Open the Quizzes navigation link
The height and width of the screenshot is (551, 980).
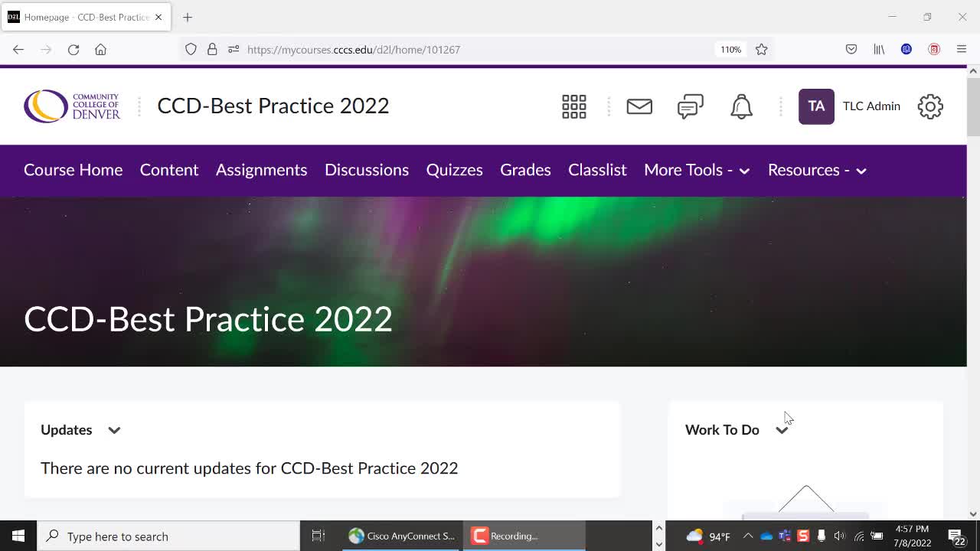(x=455, y=170)
